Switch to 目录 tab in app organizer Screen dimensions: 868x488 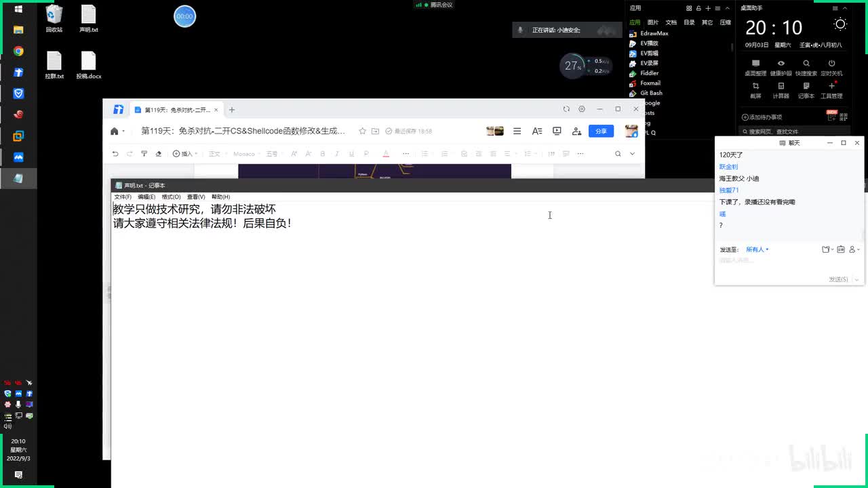coord(689,22)
